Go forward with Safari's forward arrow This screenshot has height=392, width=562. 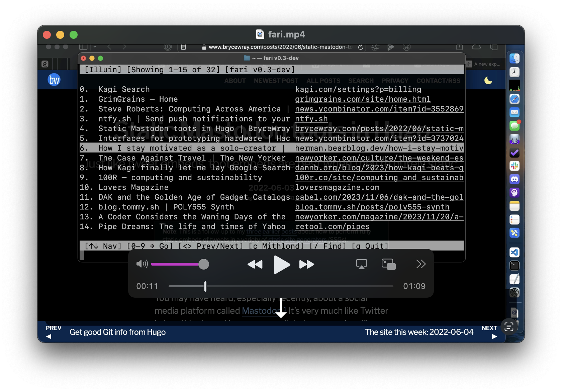(124, 47)
